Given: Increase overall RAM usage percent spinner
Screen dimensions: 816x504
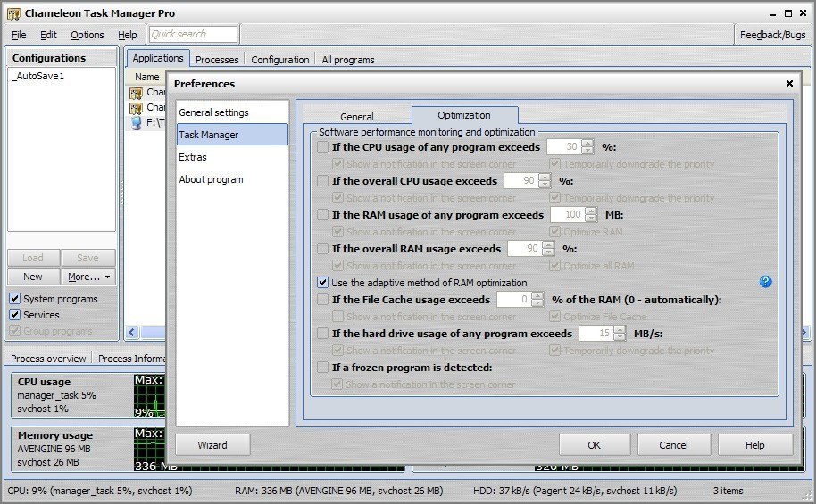Looking at the screenshot, I should (548, 245).
